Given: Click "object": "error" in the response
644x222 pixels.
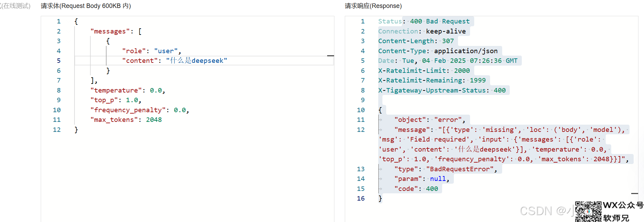Looking at the screenshot, I should 430,120.
